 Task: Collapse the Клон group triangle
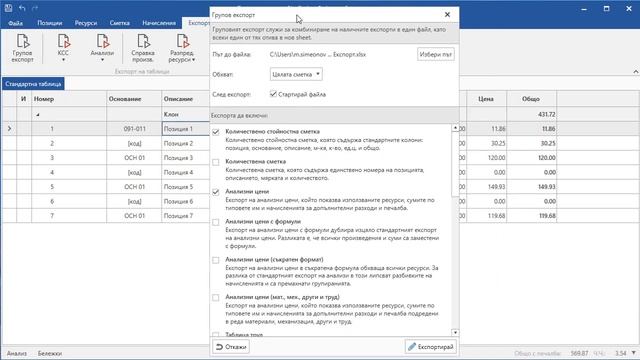pyautogui.click(x=38, y=115)
